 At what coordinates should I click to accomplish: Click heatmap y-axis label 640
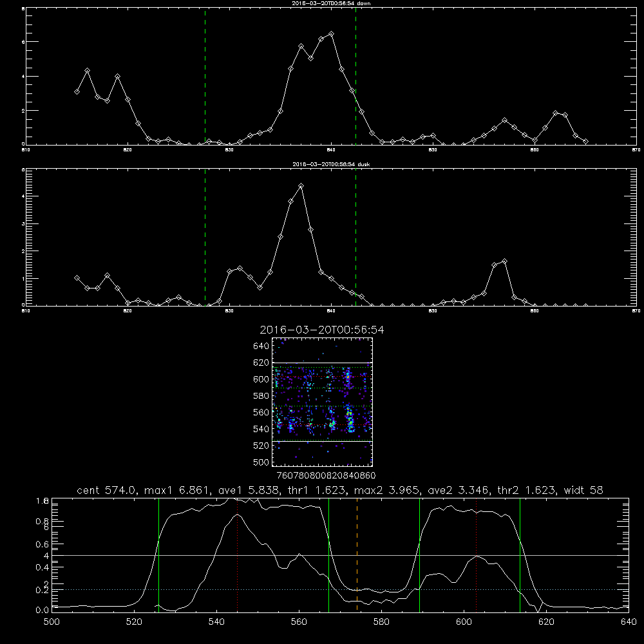coord(261,346)
